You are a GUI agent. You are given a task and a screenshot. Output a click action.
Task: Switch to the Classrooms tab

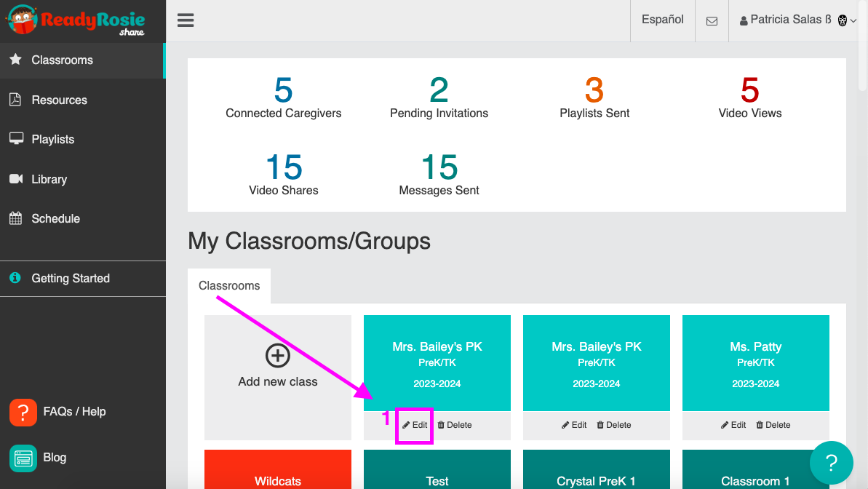pos(229,285)
